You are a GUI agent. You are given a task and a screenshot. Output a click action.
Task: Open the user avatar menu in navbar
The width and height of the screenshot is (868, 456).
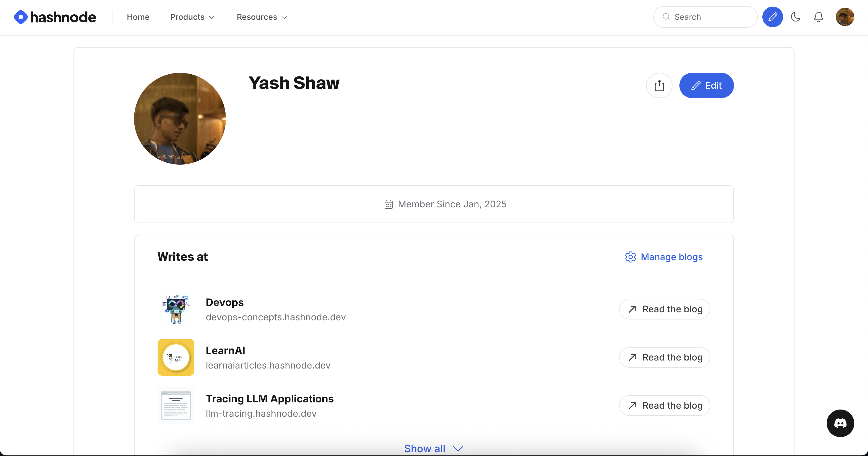(844, 17)
